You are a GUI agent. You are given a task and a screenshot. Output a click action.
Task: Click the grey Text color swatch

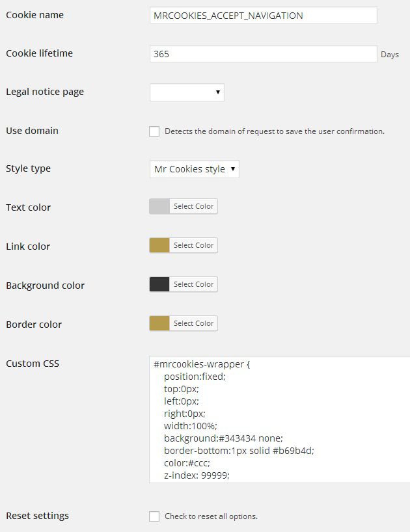[159, 206]
